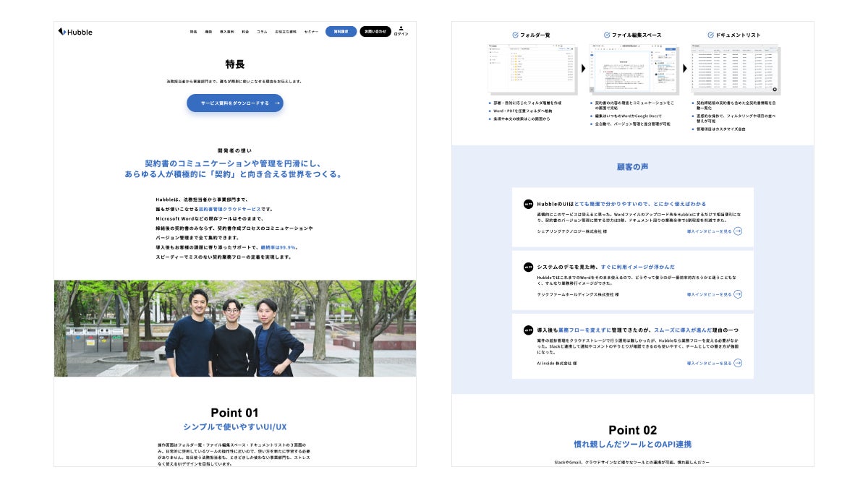
Task: Click the 管理項目はカスタマイズ自由 bullet
Action: pos(720,129)
